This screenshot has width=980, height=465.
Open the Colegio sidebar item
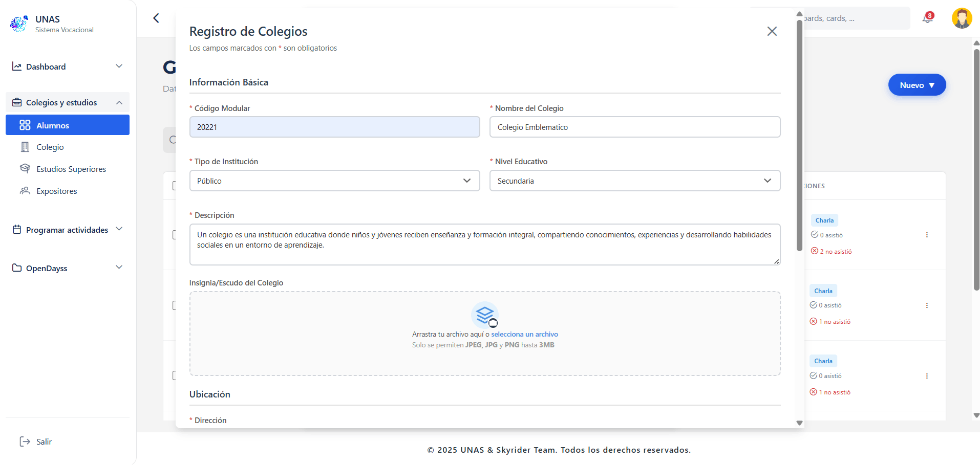(50, 147)
